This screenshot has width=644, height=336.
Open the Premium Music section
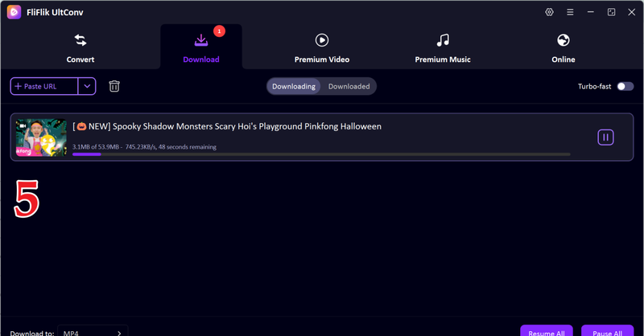pos(442,48)
